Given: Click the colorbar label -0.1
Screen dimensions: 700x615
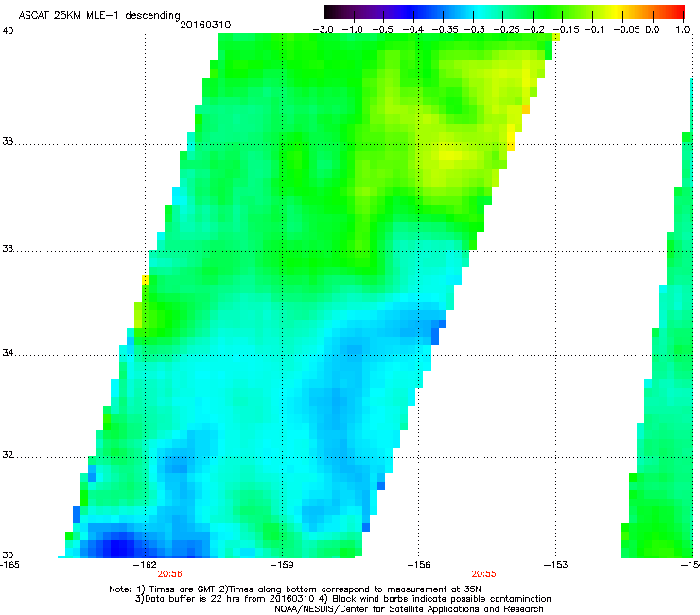Looking at the screenshot, I should (594, 30).
